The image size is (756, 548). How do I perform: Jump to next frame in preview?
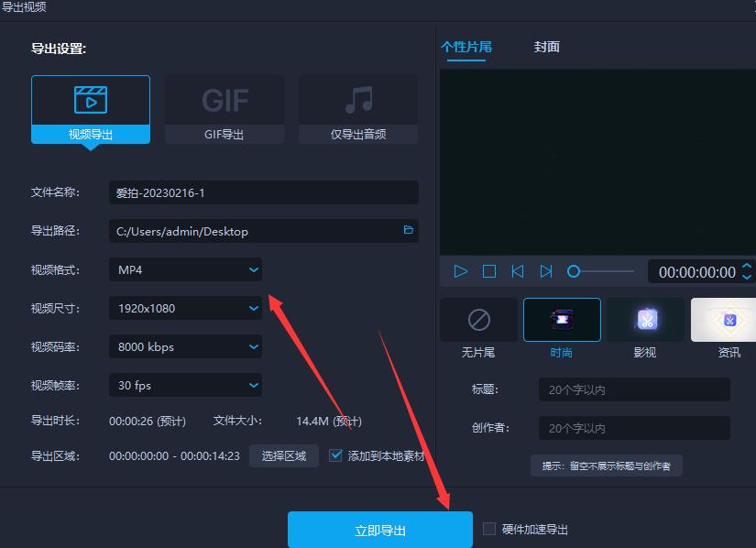point(546,271)
